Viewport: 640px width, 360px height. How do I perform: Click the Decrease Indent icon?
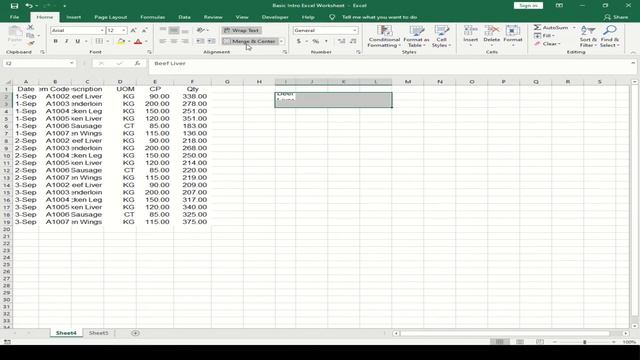200,41
